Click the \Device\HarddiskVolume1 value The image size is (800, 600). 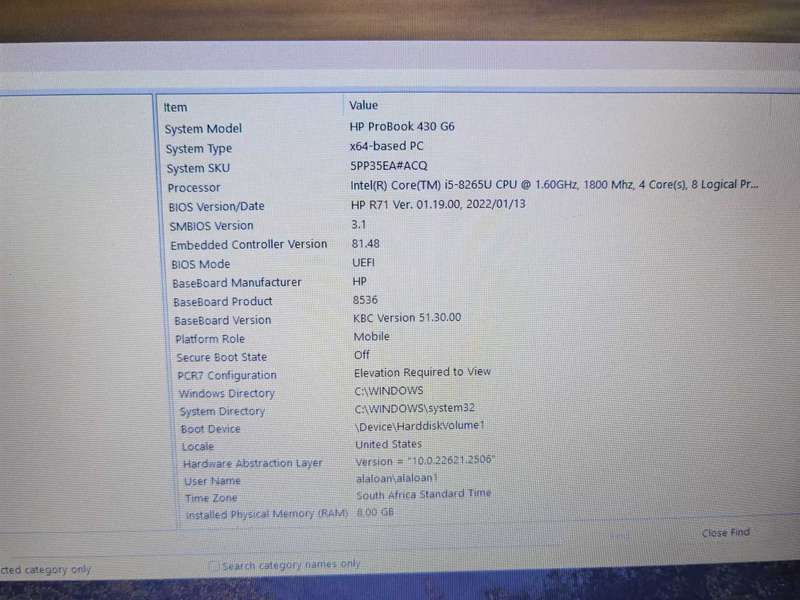tap(419, 426)
